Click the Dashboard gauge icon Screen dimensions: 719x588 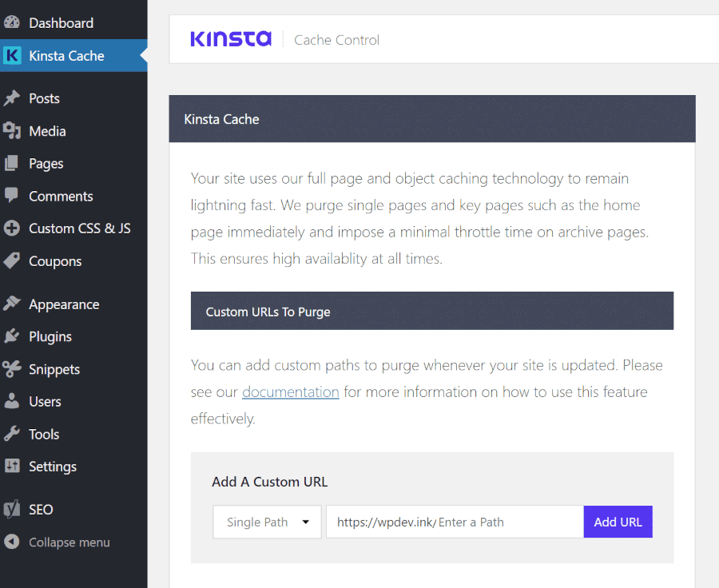(x=12, y=22)
